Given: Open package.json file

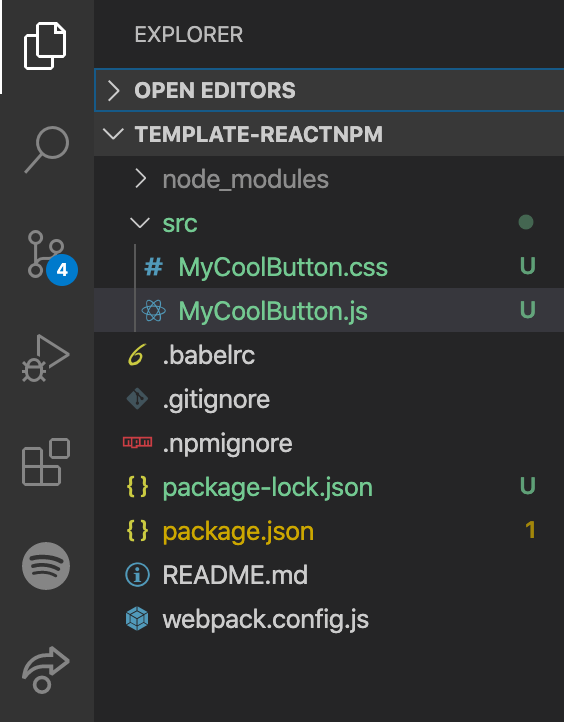Looking at the screenshot, I should [x=238, y=532].
